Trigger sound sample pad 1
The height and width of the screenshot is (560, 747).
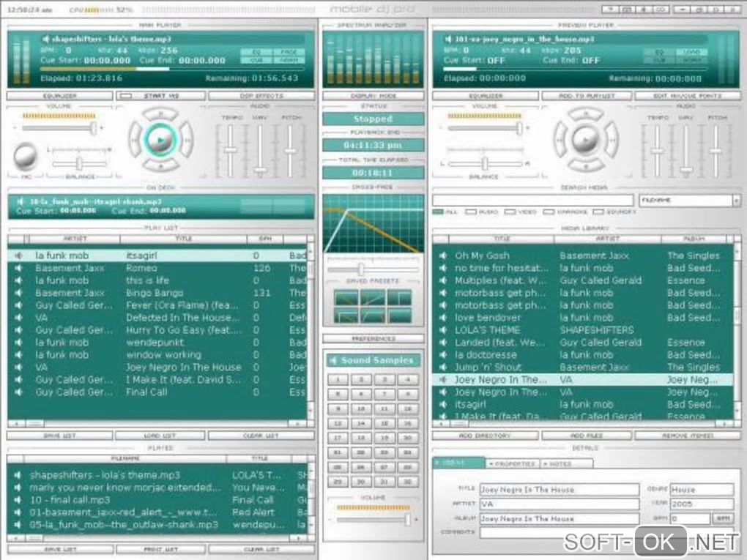[338, 379]
